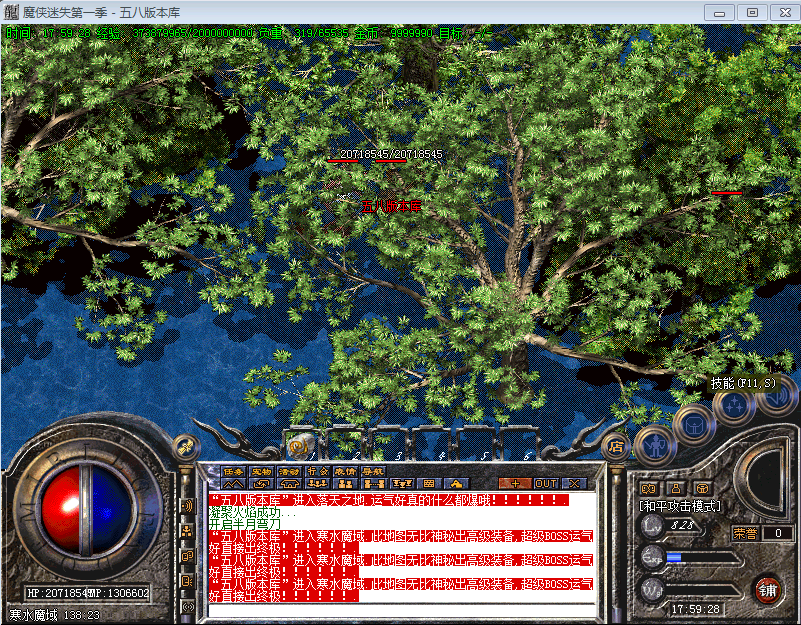Open the 任务 quest tab

pos(233,471)
